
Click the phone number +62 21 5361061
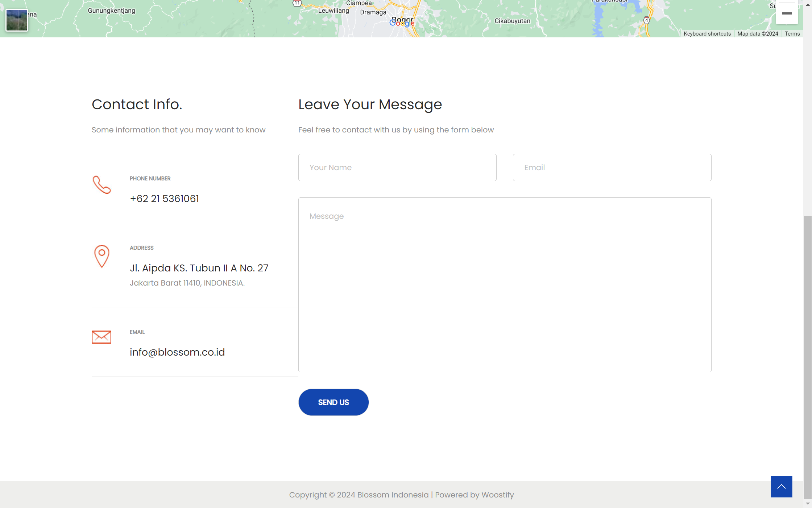(164, 198)
